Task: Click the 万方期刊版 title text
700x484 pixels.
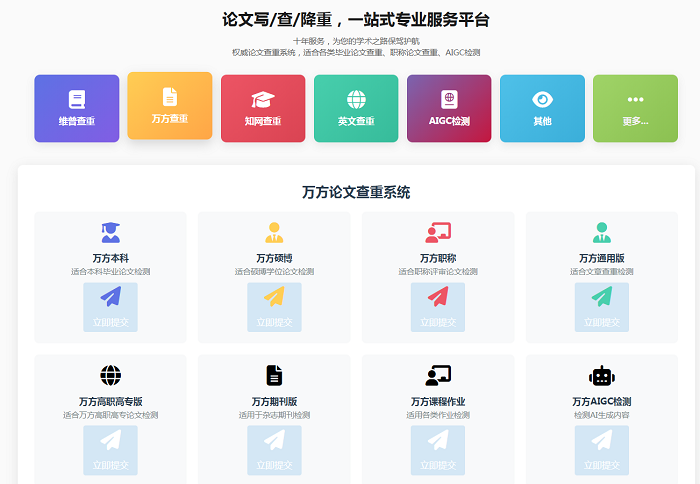Action: point(275,401)
